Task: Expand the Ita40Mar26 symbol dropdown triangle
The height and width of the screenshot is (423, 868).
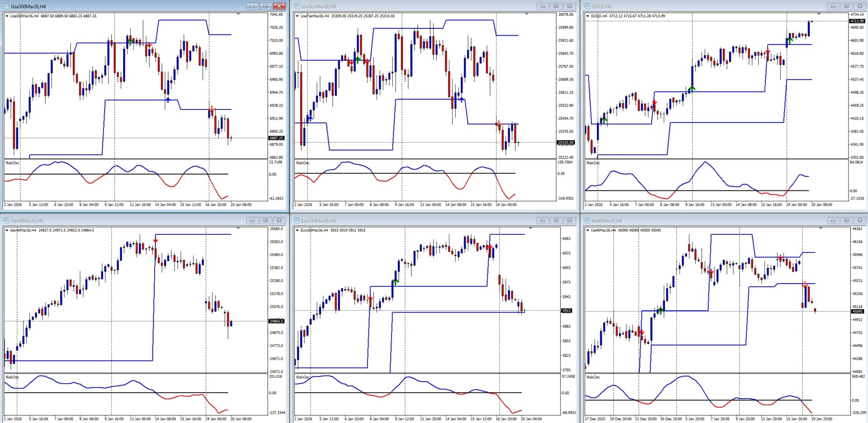Action: click(587, 230)
